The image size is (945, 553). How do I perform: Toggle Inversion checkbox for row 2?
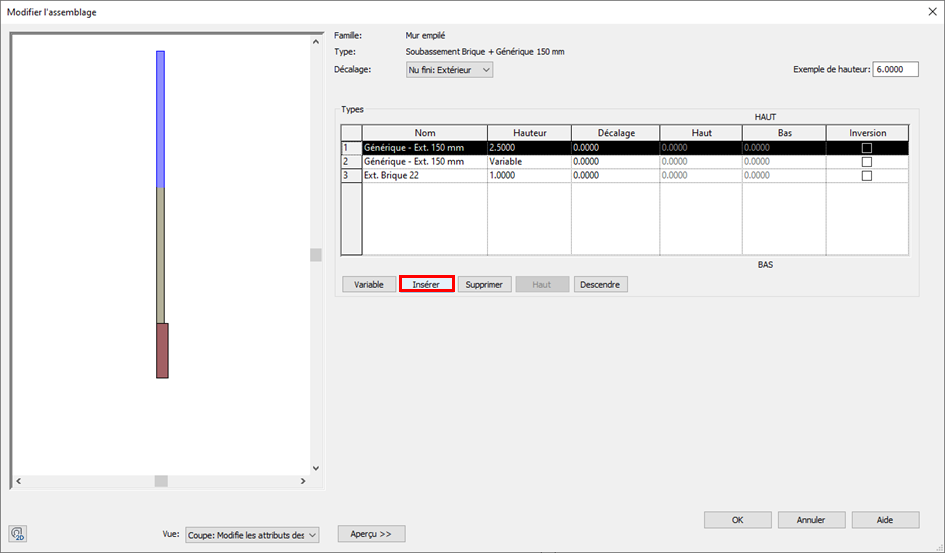867,162
